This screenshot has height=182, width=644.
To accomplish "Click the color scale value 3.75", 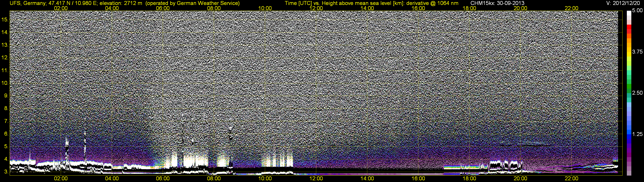I will [637, 52].
